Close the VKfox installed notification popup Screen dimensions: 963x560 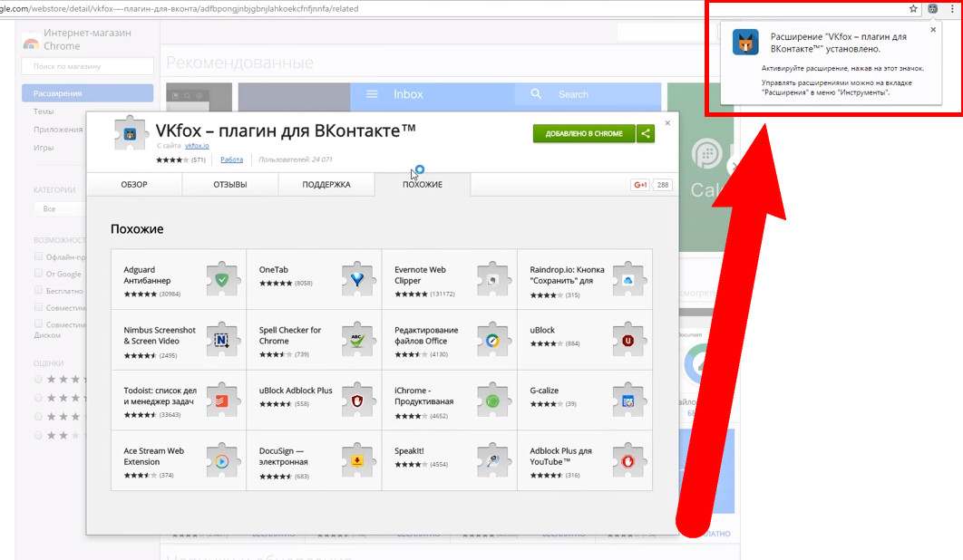click(933, 30)
